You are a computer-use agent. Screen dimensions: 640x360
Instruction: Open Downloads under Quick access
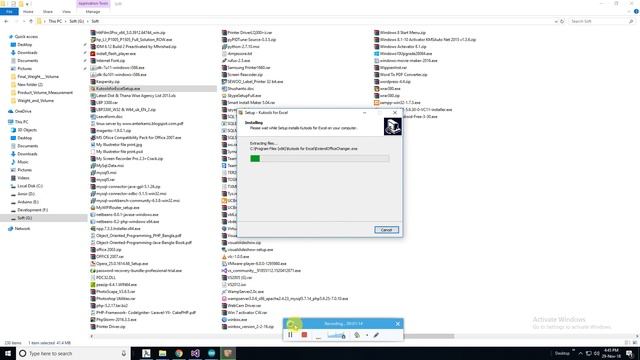[27, 53]
